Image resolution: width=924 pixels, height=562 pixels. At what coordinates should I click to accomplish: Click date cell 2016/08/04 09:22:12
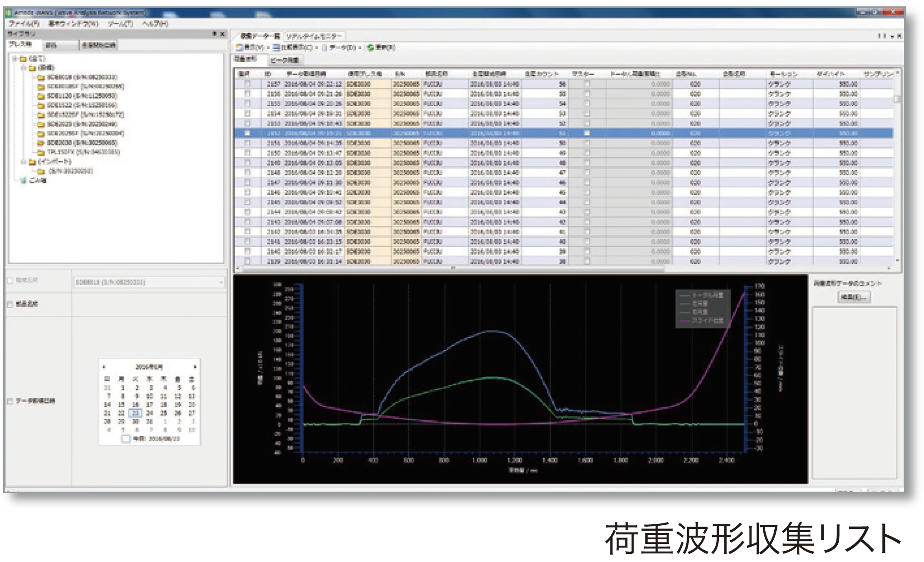(x=313, y=84)
